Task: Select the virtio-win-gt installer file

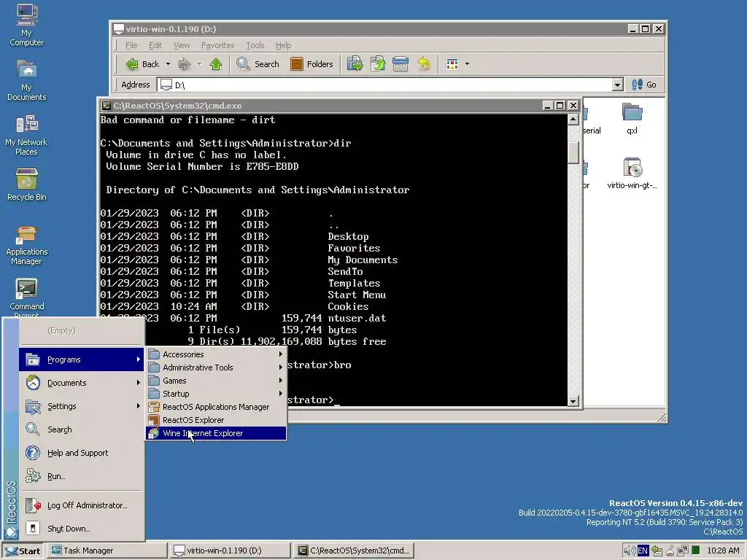Action: tap(632, 174)
